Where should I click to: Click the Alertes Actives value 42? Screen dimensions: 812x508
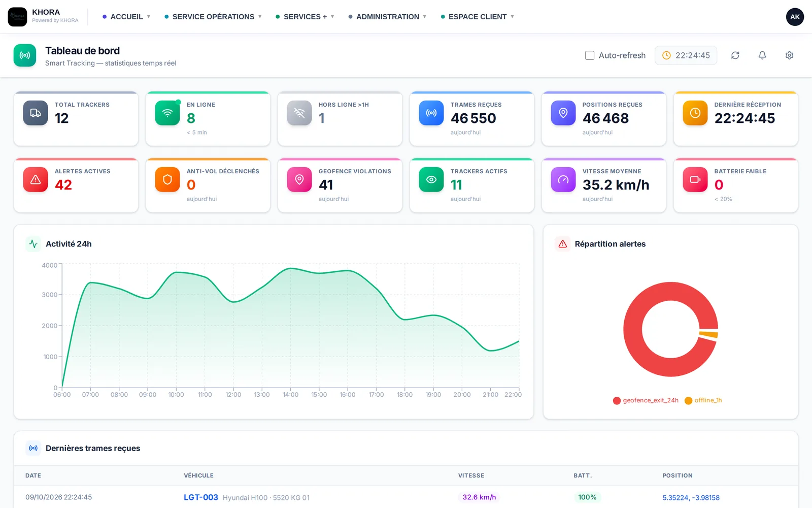[x=63, y=185]
